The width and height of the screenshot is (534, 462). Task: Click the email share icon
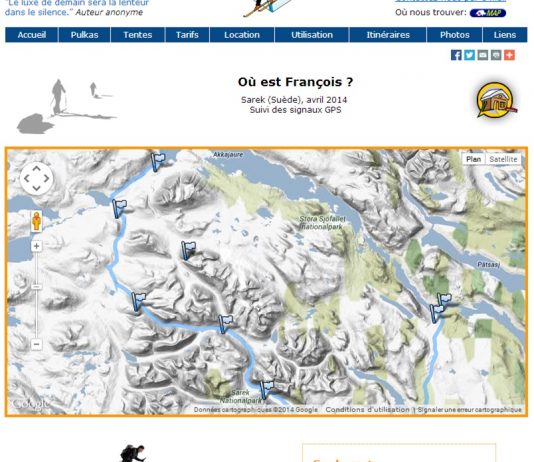[483, 55]
